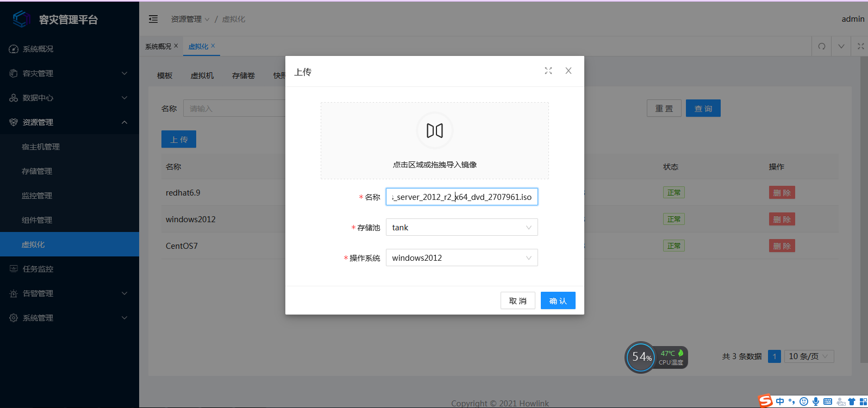The image size is (868, 408).
Task: Click the 查询 button
Action: [703, 108]
